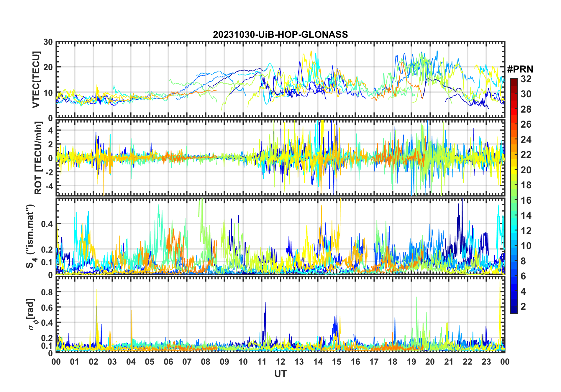The image size is (561, 392).
Task: Click the 32 label on PRN colorbar
Action: click(526, 79)
